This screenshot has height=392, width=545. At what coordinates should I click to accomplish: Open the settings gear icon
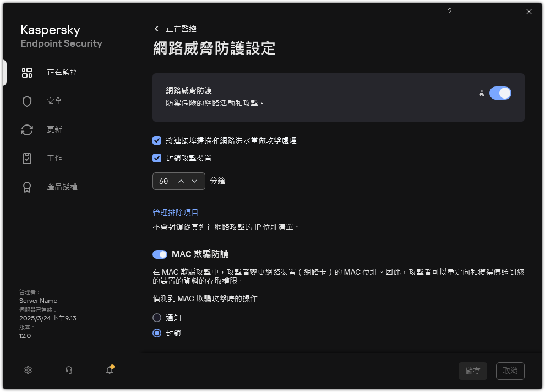(28, 370)
